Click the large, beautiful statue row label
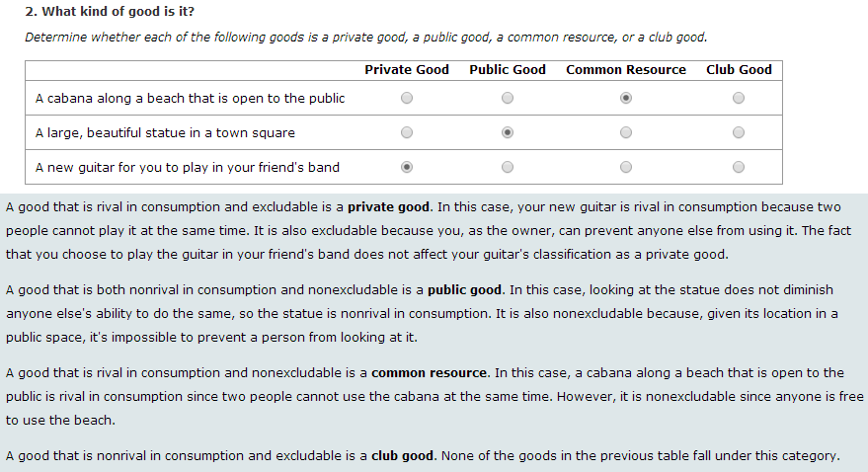Viewport: 868px width, 472px height. point(165,132)
